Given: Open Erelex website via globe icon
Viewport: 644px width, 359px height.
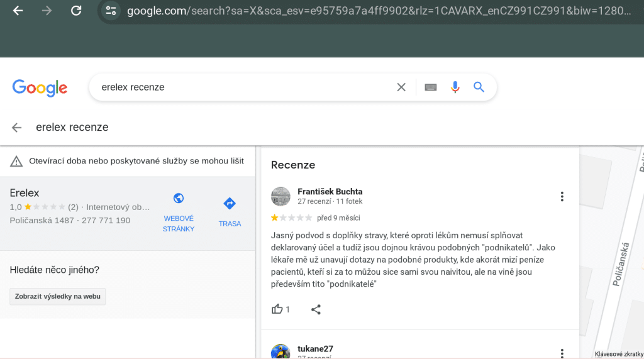Looking at the screenshot, I should (179, 199).
